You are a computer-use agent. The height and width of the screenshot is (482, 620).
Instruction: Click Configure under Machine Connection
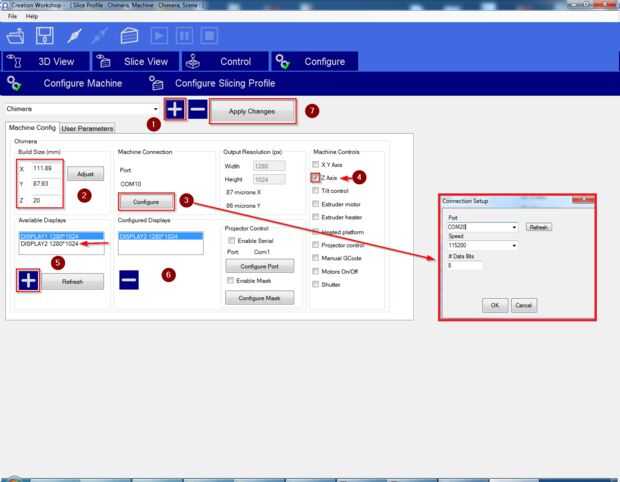146,202
